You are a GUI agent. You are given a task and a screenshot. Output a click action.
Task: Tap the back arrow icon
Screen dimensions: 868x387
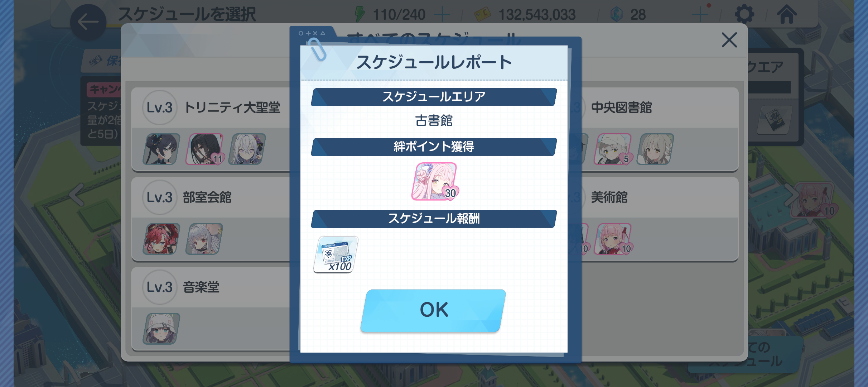coord(88,22)
